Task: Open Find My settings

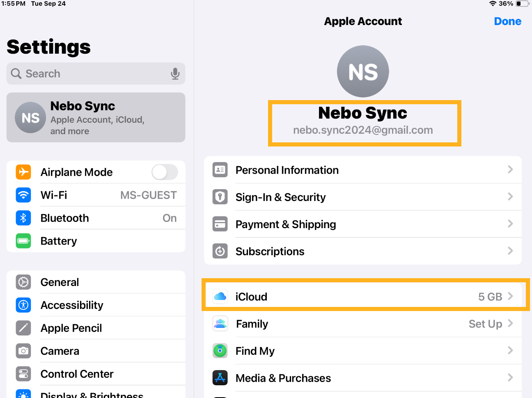Action: [x=363, y=351]
